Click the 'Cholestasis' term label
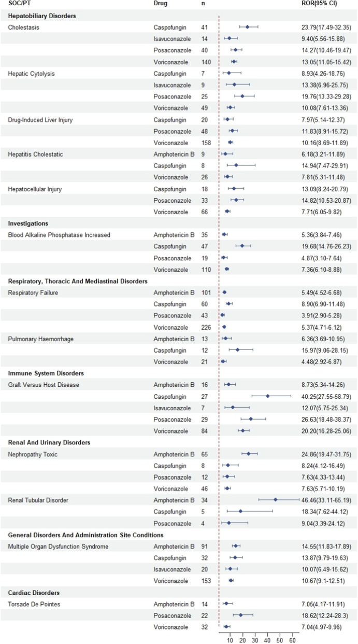Viewport: 358px width, 644px height. pyautogui.click(x=22, y=27)
